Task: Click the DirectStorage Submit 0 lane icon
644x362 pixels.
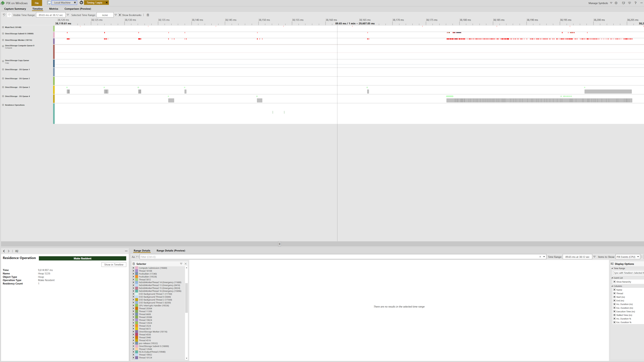Action: coord(3,34)
